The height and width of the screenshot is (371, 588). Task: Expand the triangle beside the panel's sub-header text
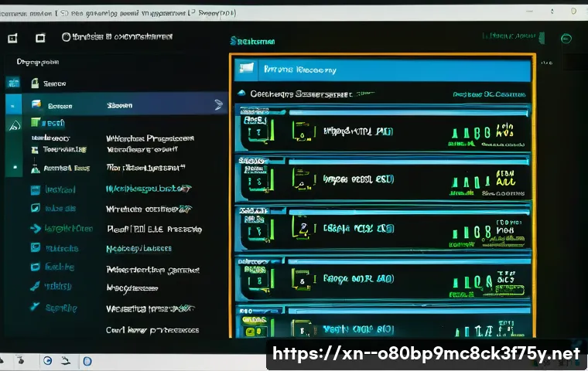pos(241,94)
